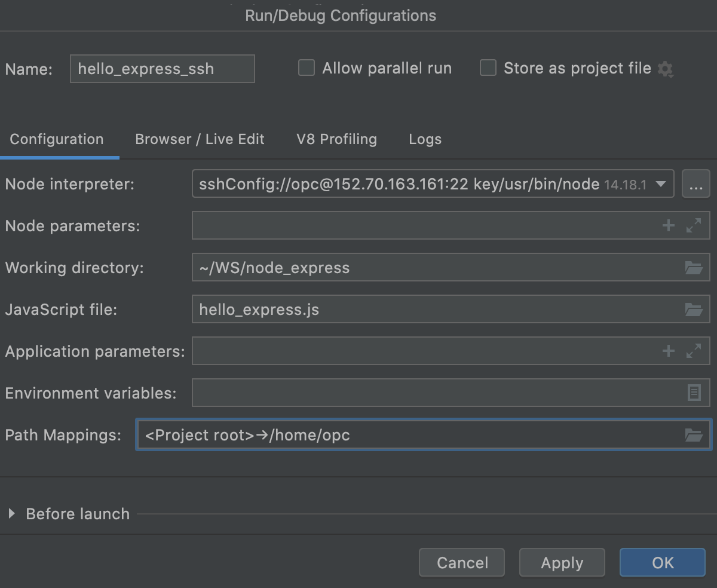Browse folder icon for Working directory

click(x=693, y=267)
